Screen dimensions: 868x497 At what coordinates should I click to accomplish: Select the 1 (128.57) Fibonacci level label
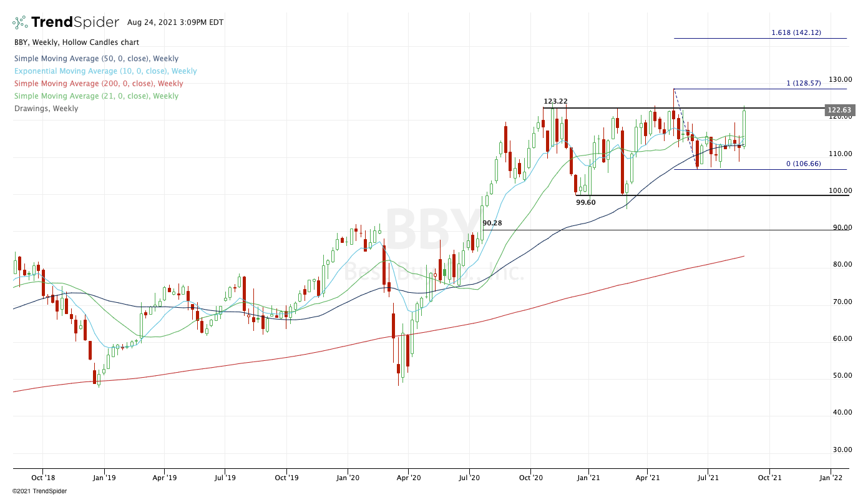coord(809,83)
